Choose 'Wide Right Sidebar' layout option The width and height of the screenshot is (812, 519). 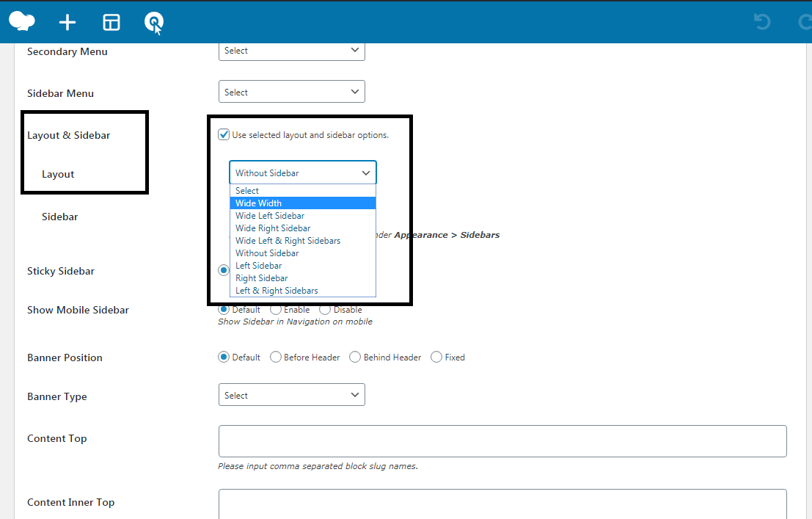tap(303, 228)
